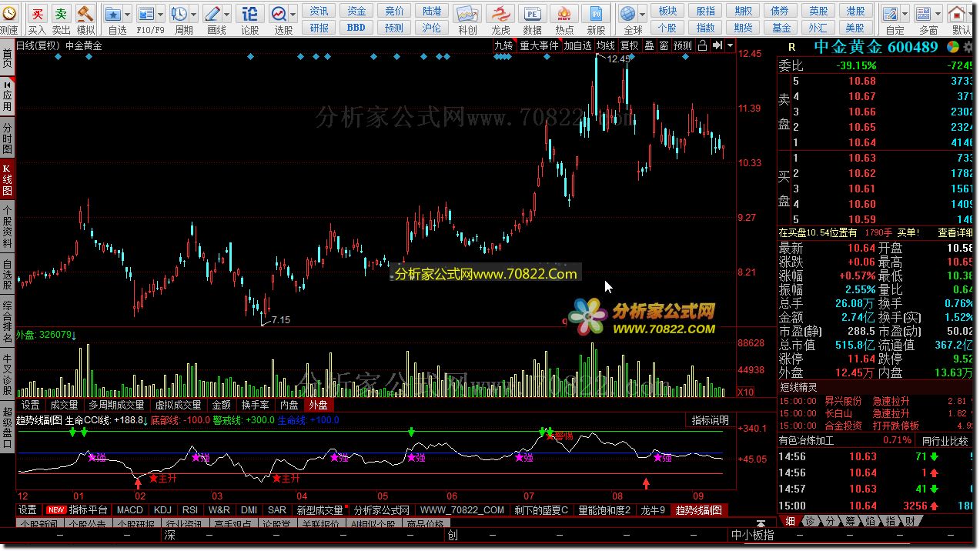Open the 多窗 multi-window icon
The image size is (980, 551).
click(923, 13)
